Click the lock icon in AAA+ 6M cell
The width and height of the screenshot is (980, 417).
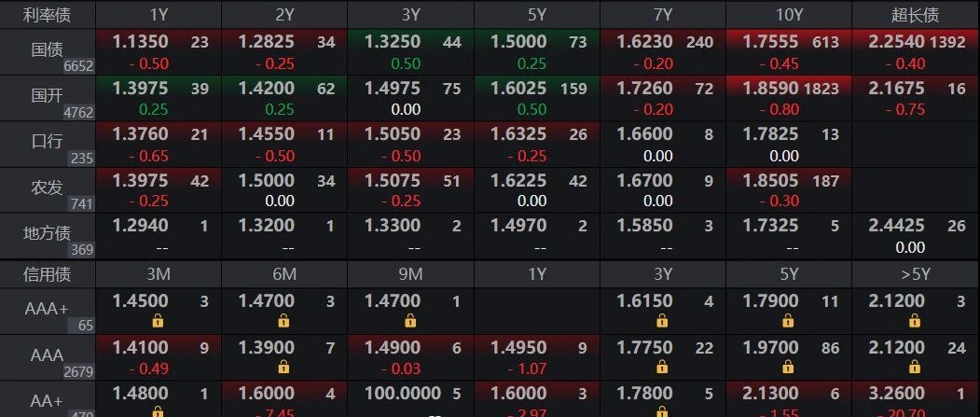[283, 321]
